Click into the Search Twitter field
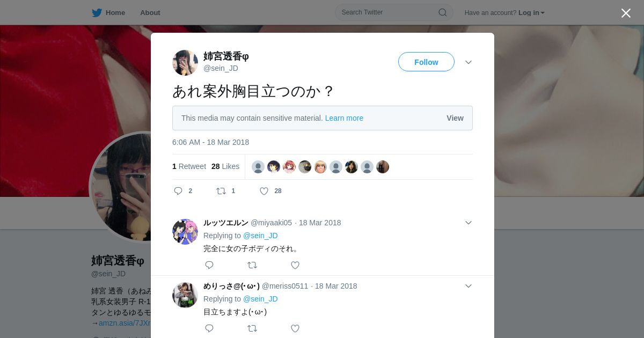This screenshot has width=644, height=338. point(389,12)
